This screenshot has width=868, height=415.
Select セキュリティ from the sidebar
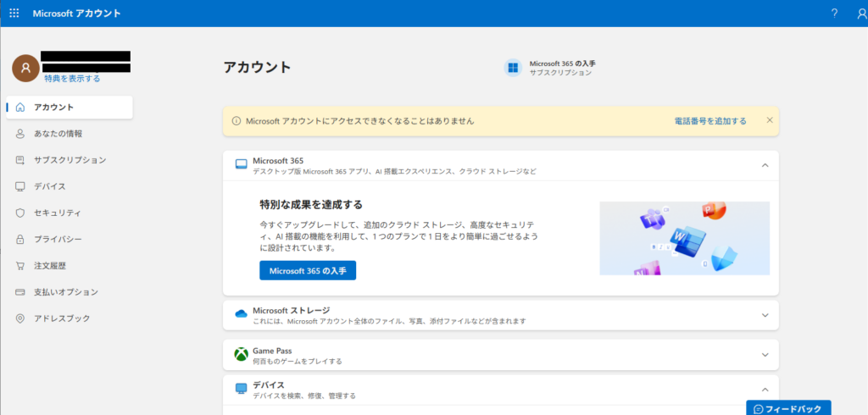pyautogui.click(x=58, y=213)
